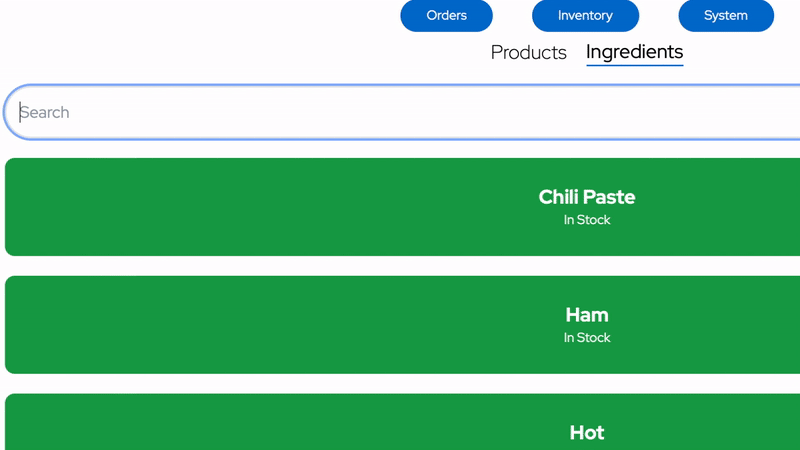Select the Ingredients tab
Image resolution: width=800 pixels, height=450 pixels.
[x=634, y=52]
